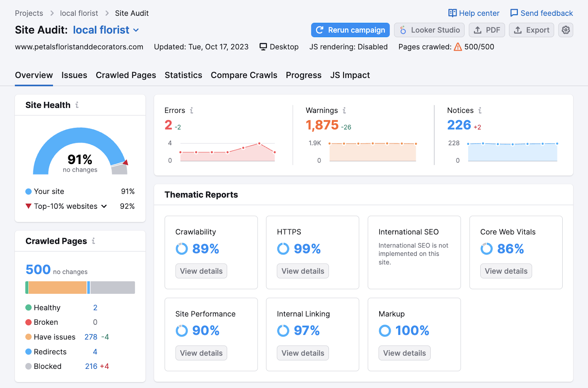Click Internal Linking progress ring icon
This screenshot has height=388, width=588.
283,331
